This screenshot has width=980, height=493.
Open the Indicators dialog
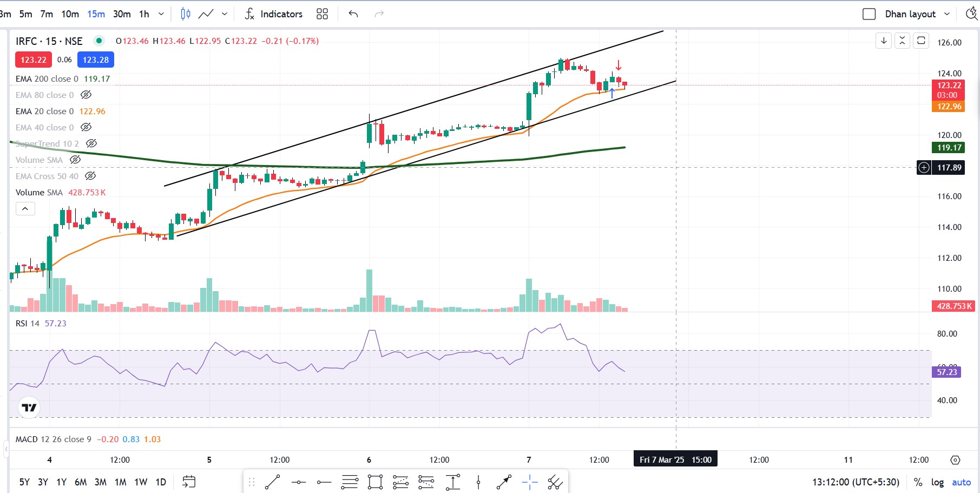[274, 14]
